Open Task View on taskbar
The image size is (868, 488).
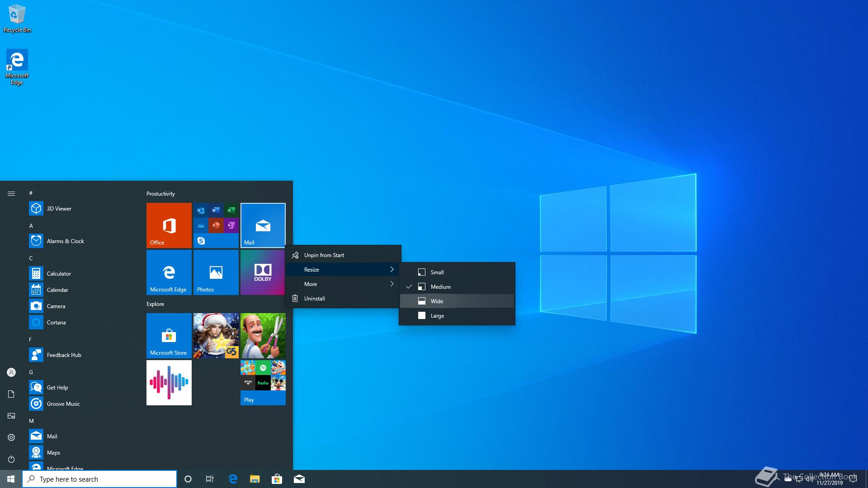click(210, 479)
